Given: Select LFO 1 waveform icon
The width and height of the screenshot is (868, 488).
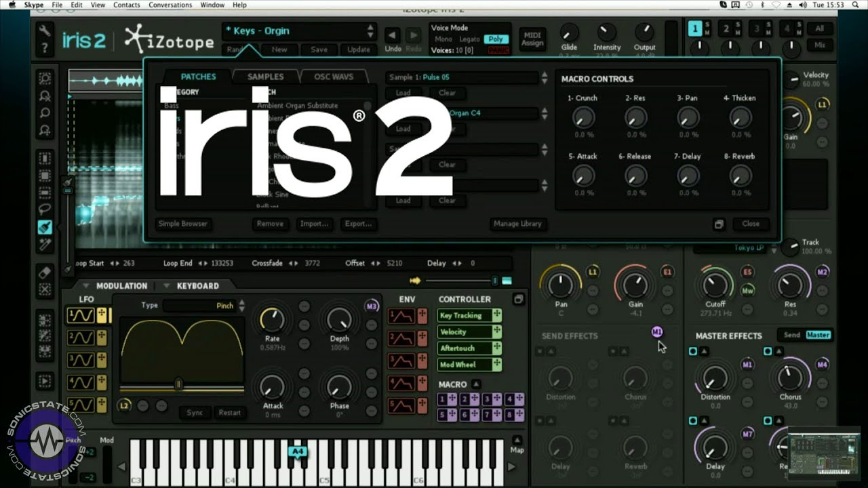Looking at the screenshot, I should pyautogui.click(x=81, y=315).
